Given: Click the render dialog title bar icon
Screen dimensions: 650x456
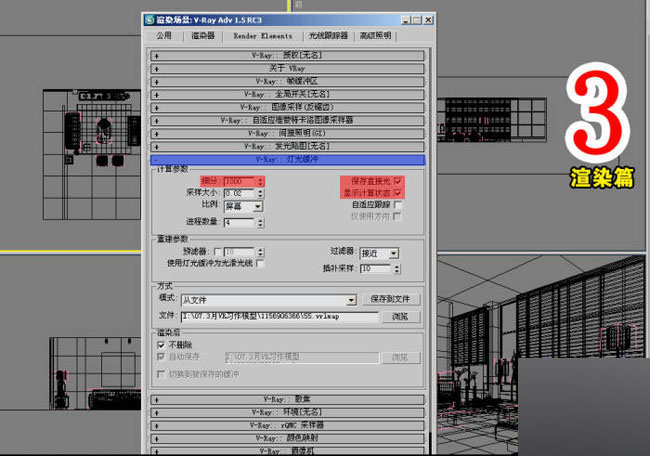Looking at the screenshot, I should [x=150, y=20].
